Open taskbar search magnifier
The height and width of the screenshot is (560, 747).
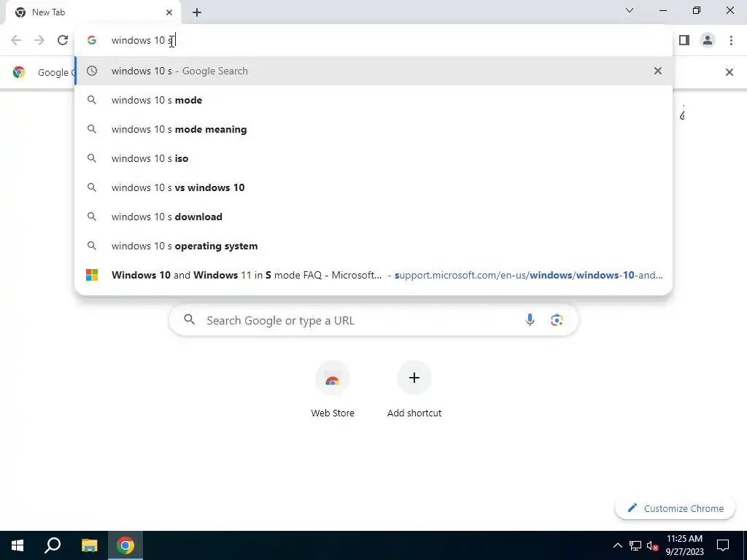53,545
